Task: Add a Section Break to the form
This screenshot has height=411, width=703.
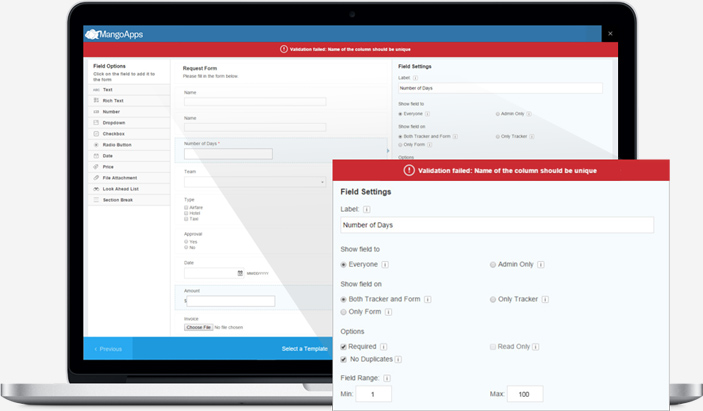Action: (129, 200)
